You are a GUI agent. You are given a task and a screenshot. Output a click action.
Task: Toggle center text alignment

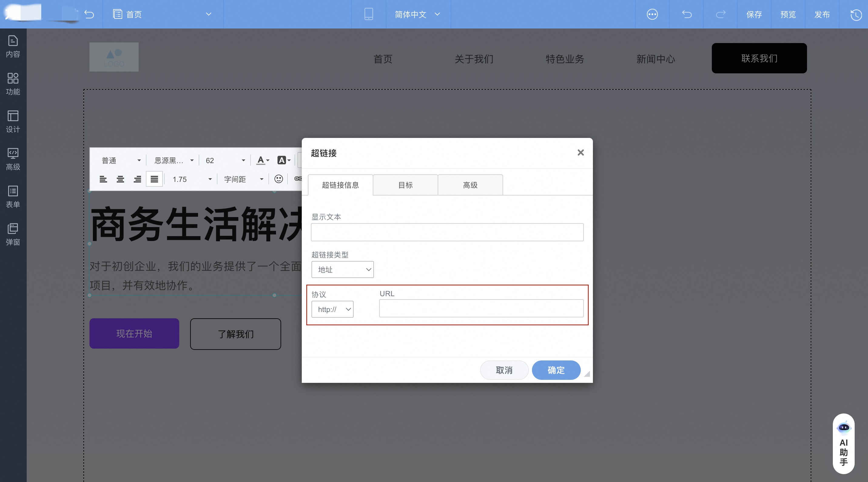pyautogui.click(x=120, y=179)
